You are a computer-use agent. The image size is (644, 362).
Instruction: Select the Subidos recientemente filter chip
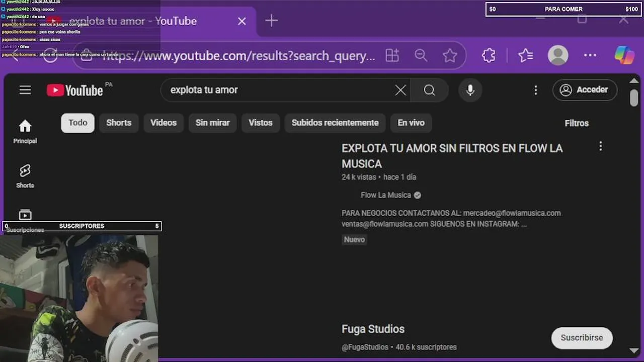click(335, 123)
